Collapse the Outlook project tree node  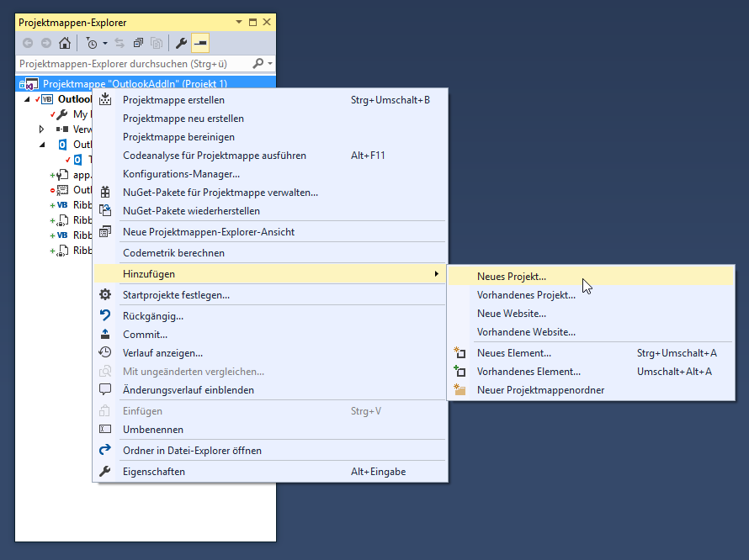[x=27, y=99]
